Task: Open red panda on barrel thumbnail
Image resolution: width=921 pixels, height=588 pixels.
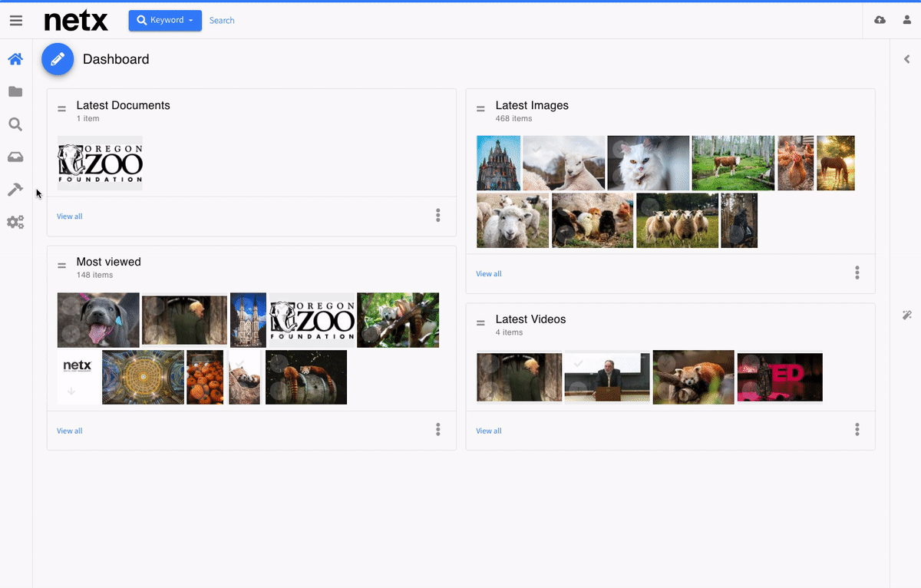Action: tap(305, 377)
